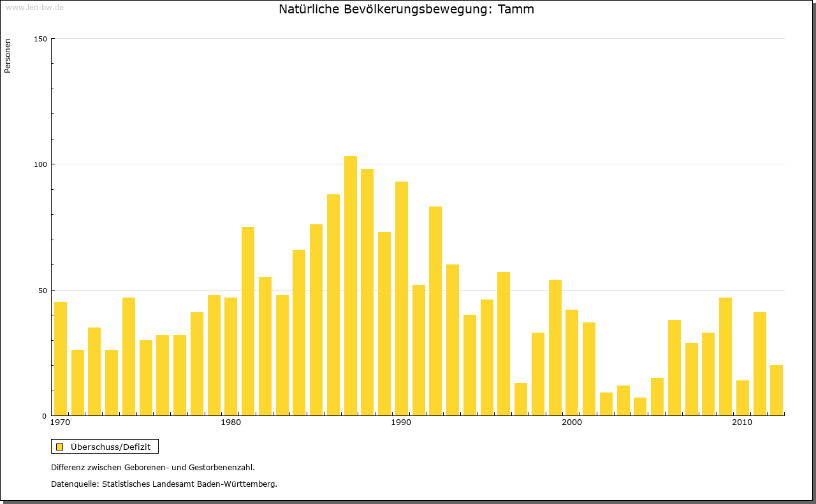Click the chart title mentioning Tamm
The image size is (816, 504).
pyautogui.click(x=406, y=10)
